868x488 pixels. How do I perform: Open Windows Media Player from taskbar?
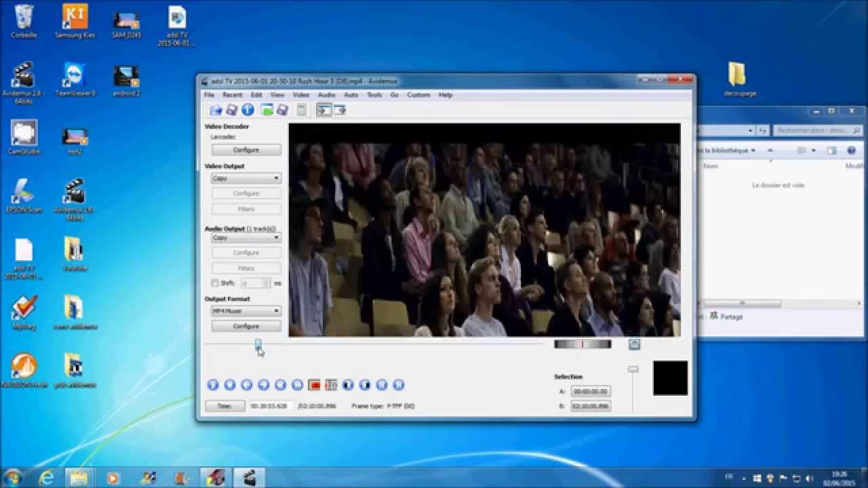113,478
